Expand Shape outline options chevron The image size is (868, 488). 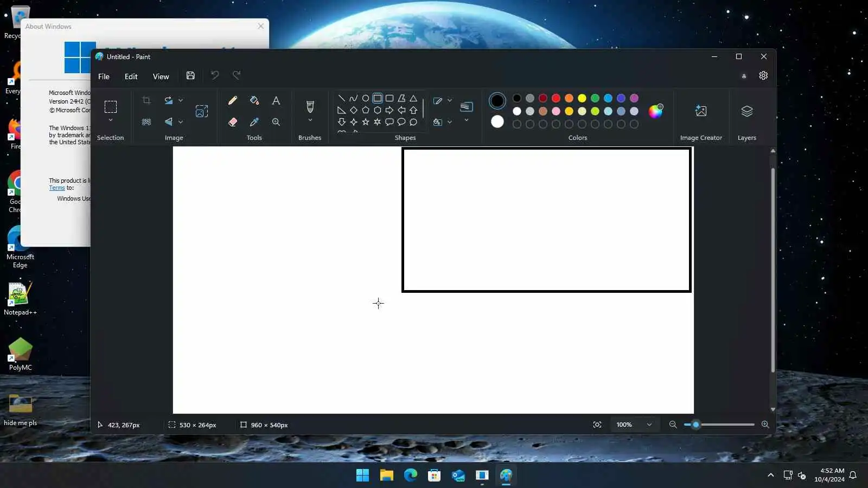pos(450,100)
